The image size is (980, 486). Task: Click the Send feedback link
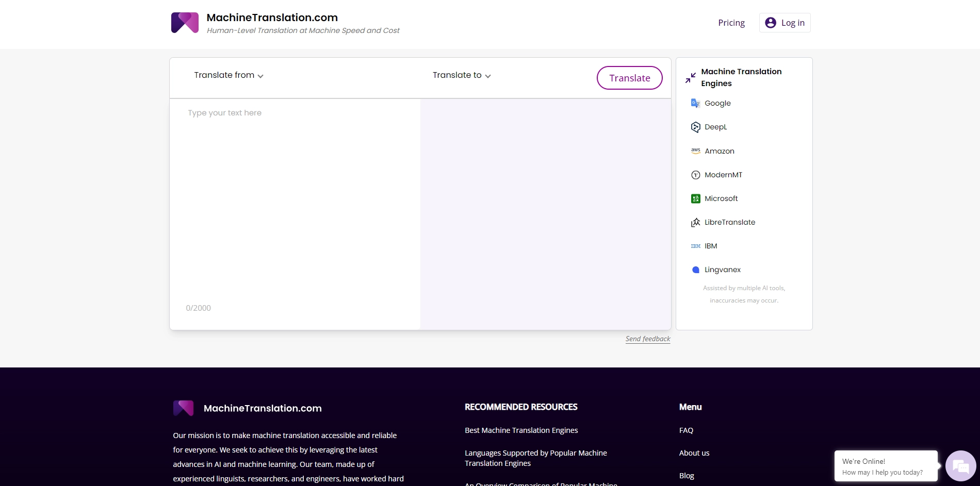pos(648,339)
